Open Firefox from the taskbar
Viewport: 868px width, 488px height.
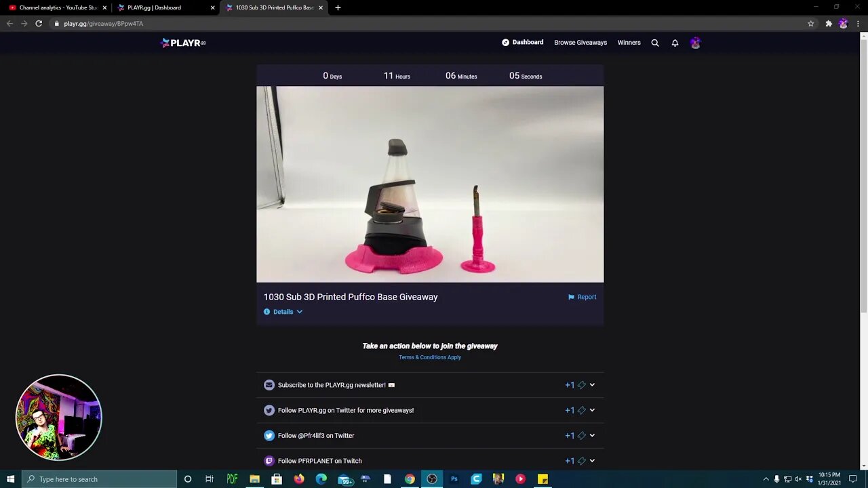(x=299, y=479)
